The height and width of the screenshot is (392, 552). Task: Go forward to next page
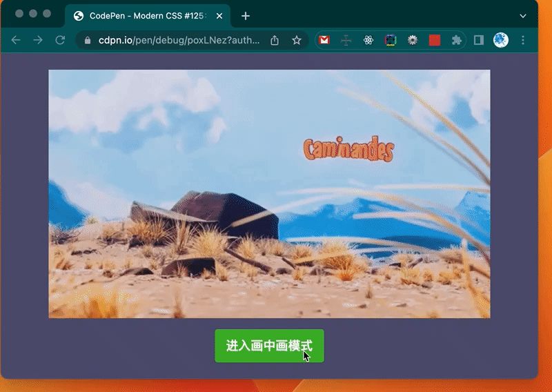point(38,40)
